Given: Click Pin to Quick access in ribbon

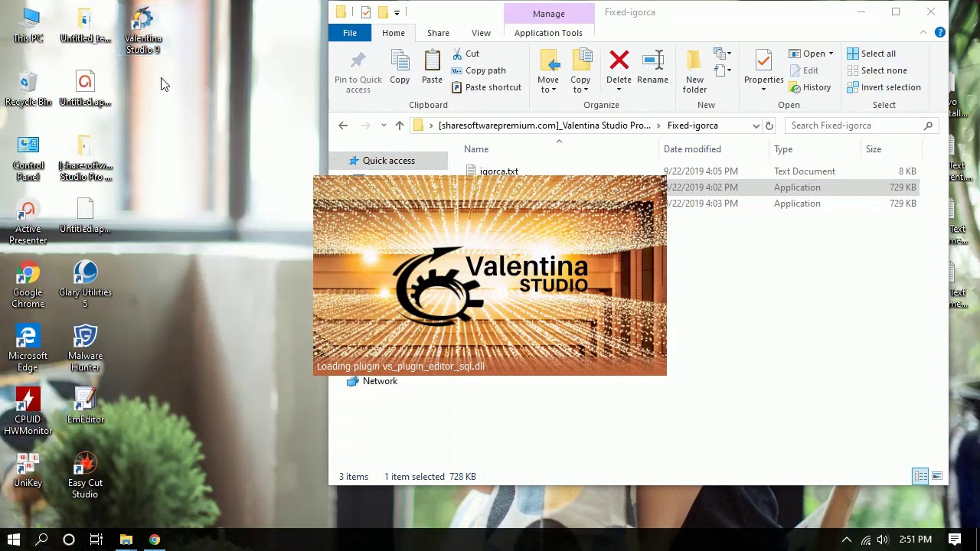Looking at the screenshot, I should point(358,73).
